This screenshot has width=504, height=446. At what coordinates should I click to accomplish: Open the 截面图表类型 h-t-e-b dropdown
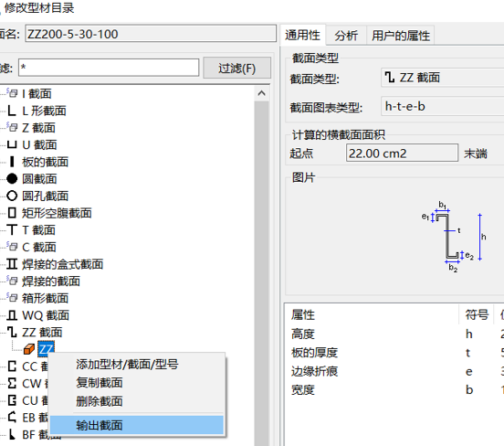[442, 106]
